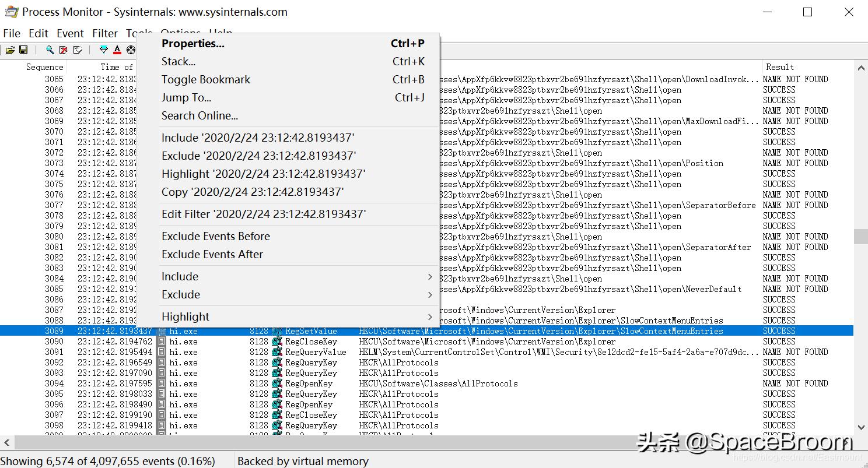
Task: Click the RegSetValue operation in row 3089
Action: [x=311, y=331]
